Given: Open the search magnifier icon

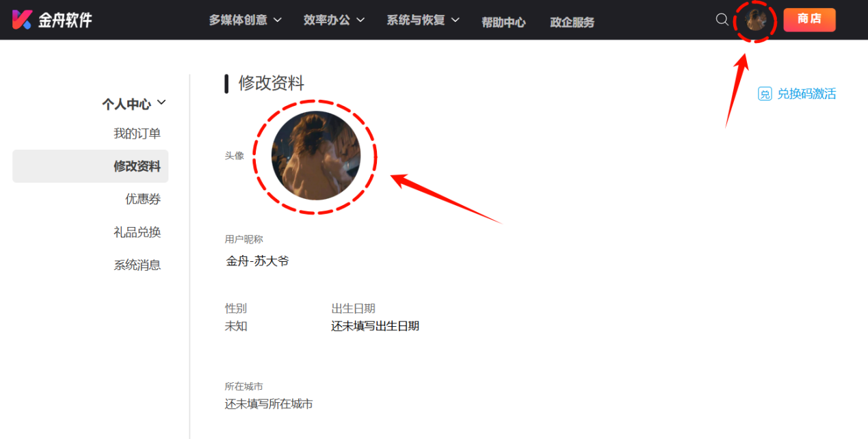Looking at the screenshot, I should click(722, 20).
